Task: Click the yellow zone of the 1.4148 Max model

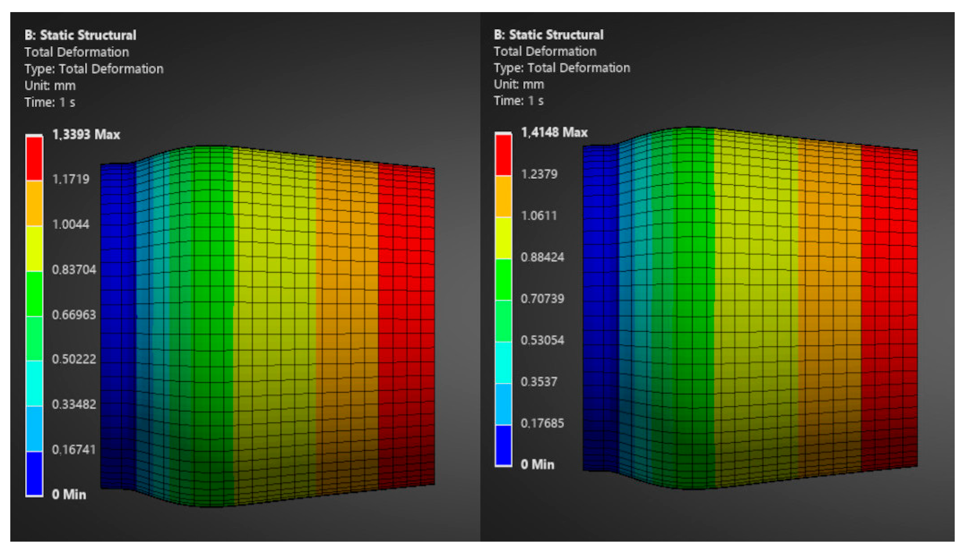Action: pyautogui.click(x=756, y=309)
